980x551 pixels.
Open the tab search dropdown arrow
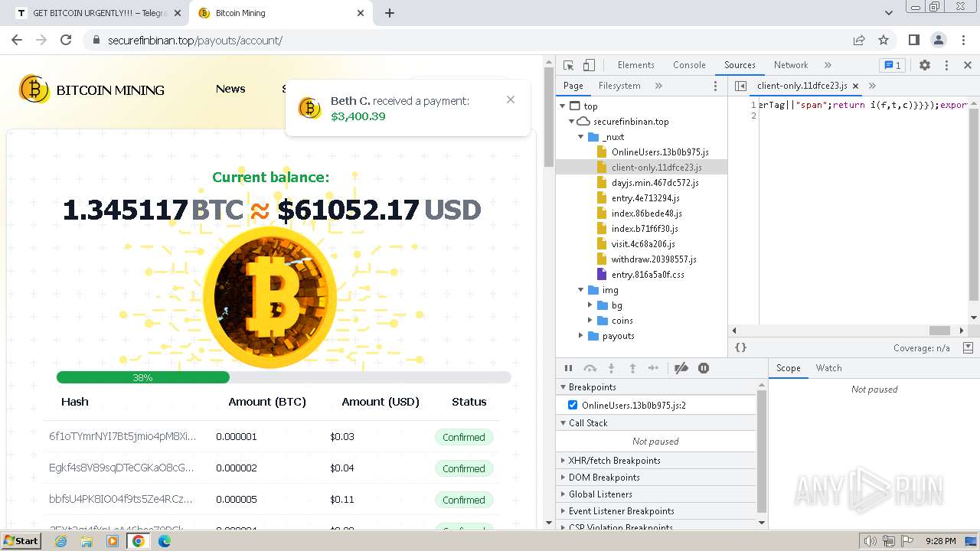click(x=889, y=13)
